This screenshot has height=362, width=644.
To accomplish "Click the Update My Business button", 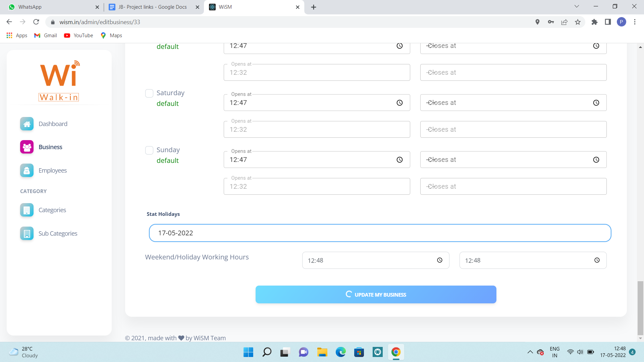I will click(x=376, y=295).
